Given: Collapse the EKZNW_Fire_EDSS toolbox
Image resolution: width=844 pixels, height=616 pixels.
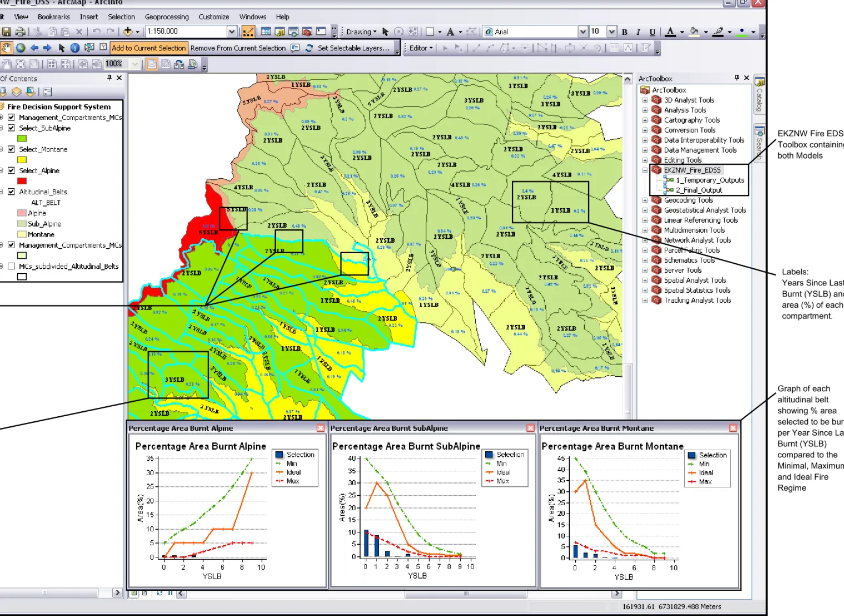Looking at the screenshot, I should (645, 170).
